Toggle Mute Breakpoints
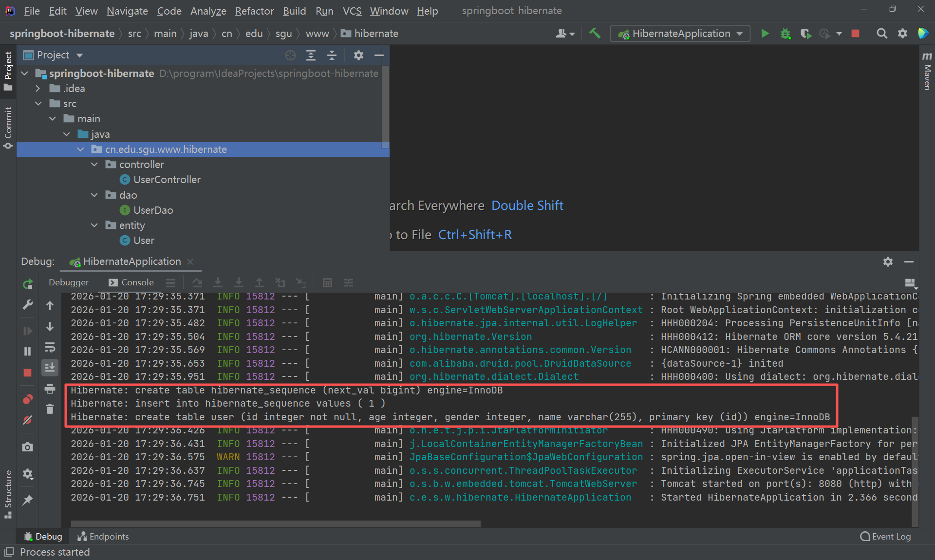 (x=28, y=420)
